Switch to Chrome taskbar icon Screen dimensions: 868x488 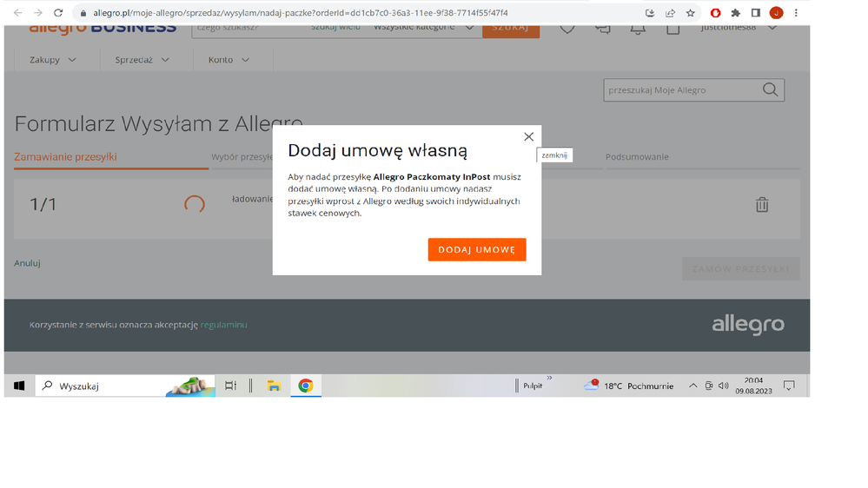pos(306,386)
